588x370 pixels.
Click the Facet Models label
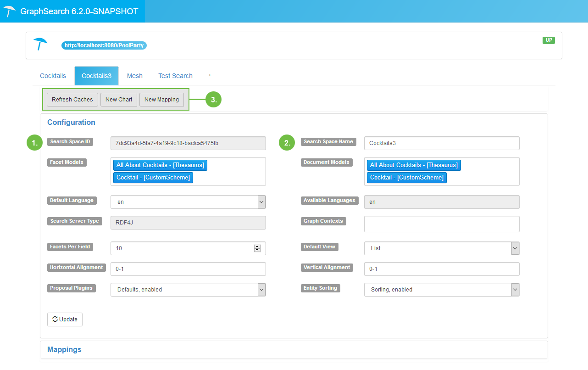tap(67, 163)
